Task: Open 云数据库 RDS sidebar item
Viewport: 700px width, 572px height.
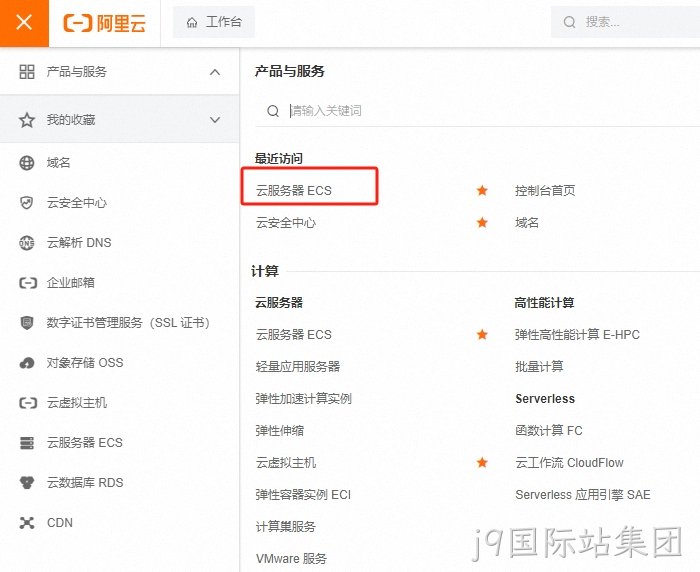Action: click(x=85, y=482)
